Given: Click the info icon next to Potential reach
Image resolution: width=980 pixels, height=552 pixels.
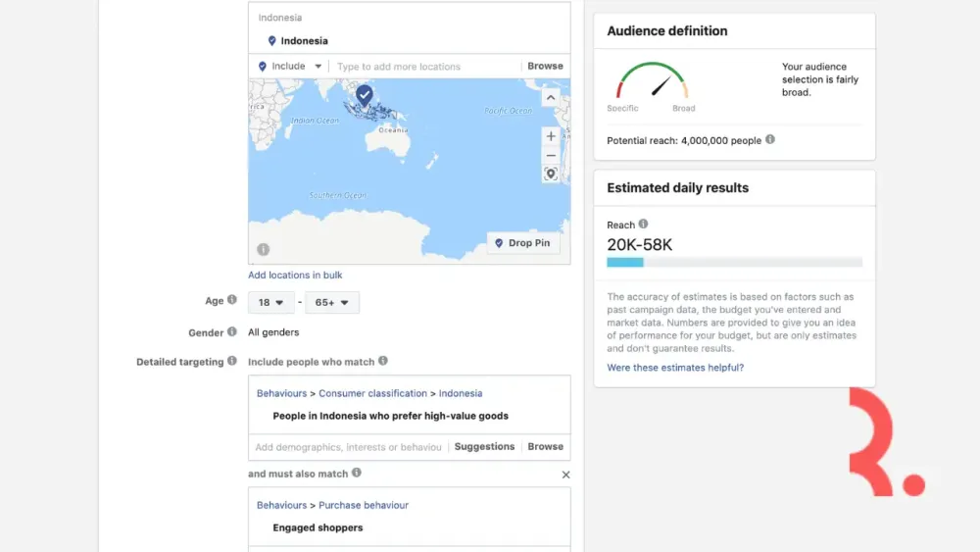Looking at the screenshot, I should pyautogui.click(x=770, y=139).
